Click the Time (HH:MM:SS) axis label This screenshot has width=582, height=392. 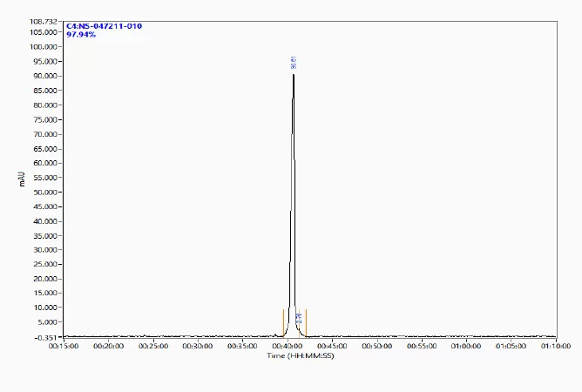pos(301,355)
